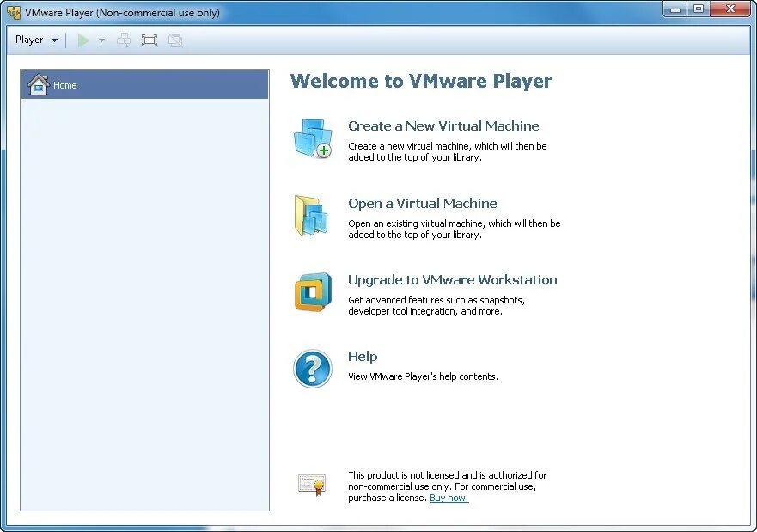
Task: Click the Unity mode toolbar icon
Action: click(x=175, y=40)
